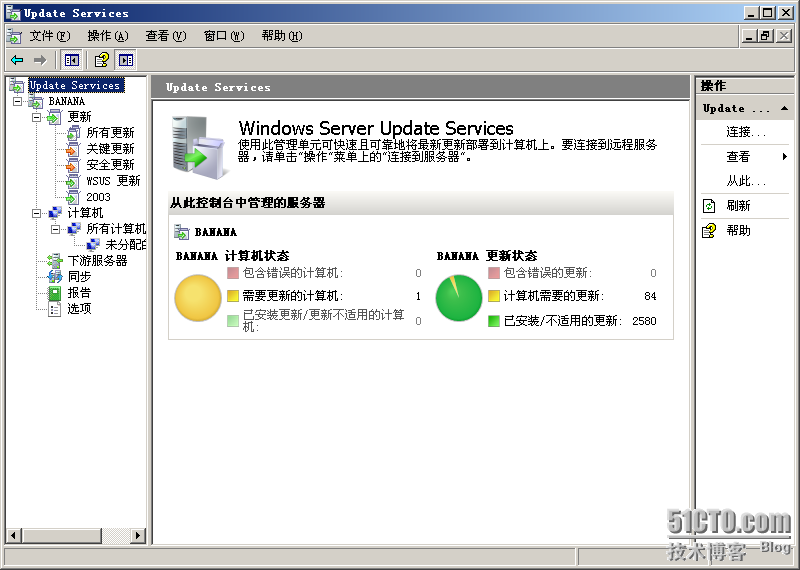The width and height of the screenshot is (800, 570).
Task: Click the BANANA server icon in main panel
Action: 181,232
